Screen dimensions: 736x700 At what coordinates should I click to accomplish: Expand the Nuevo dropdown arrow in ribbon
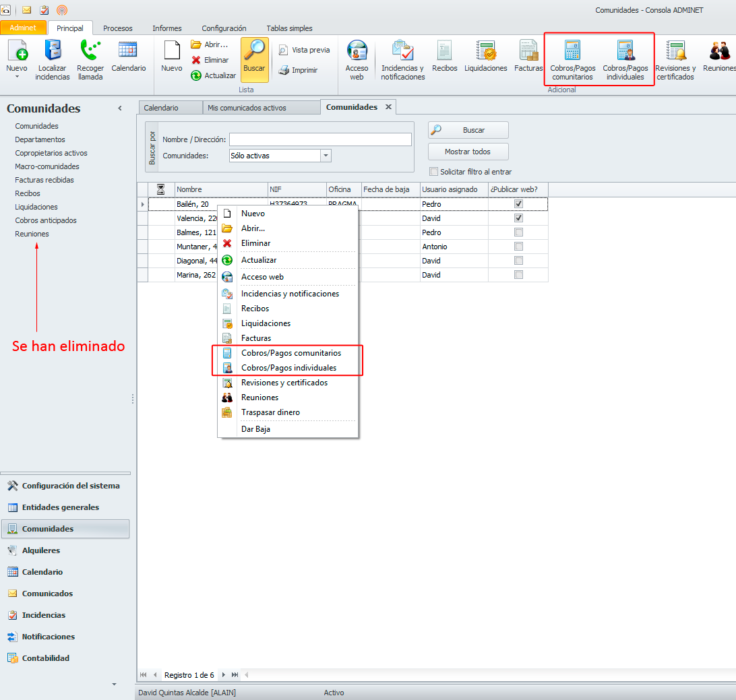pyautogui.click(x=17, y=77)
